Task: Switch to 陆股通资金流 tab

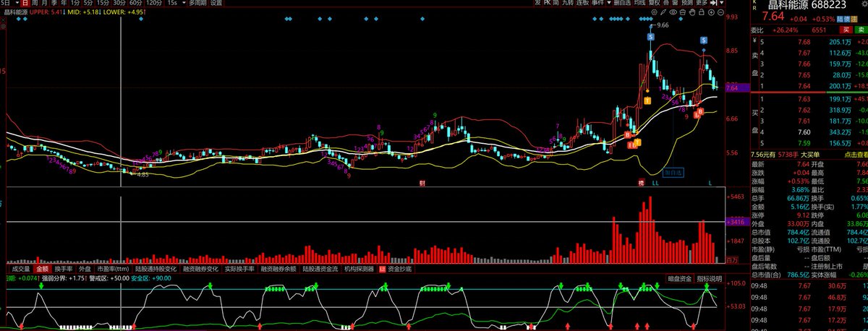Action: (320, 268)
